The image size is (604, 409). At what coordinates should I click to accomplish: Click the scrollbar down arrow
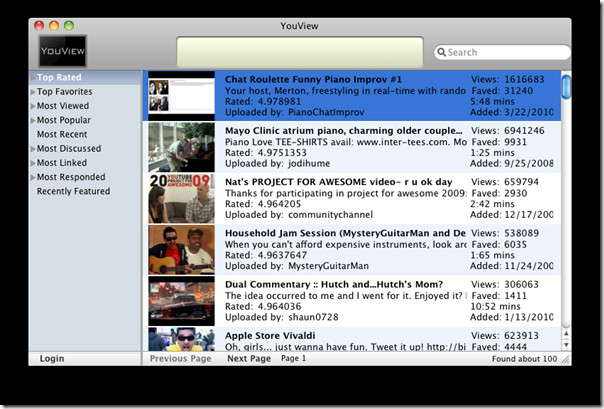click(x=566, y=344)
